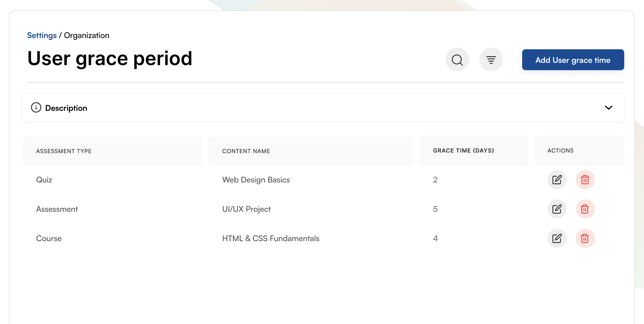Delete the Assessment row entry
The width and height of the screenshot is (644, 324).
coord(585,209)
